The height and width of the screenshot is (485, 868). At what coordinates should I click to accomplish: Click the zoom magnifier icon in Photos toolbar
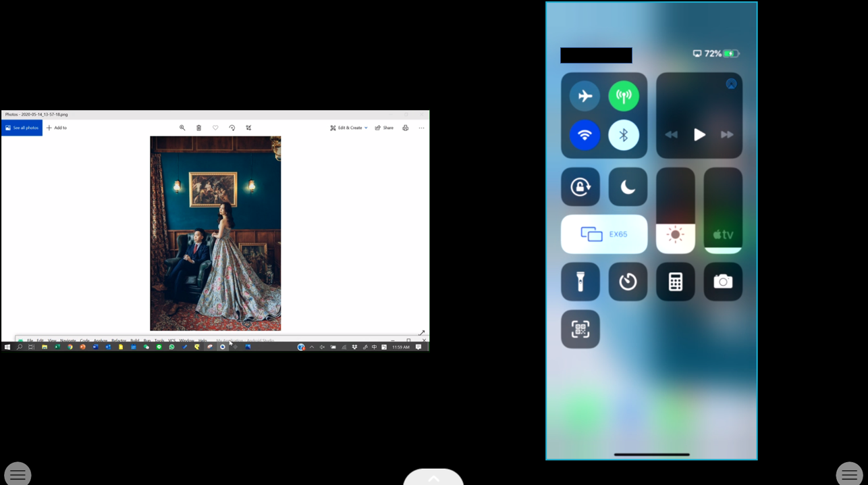click(x=182, y=128)
